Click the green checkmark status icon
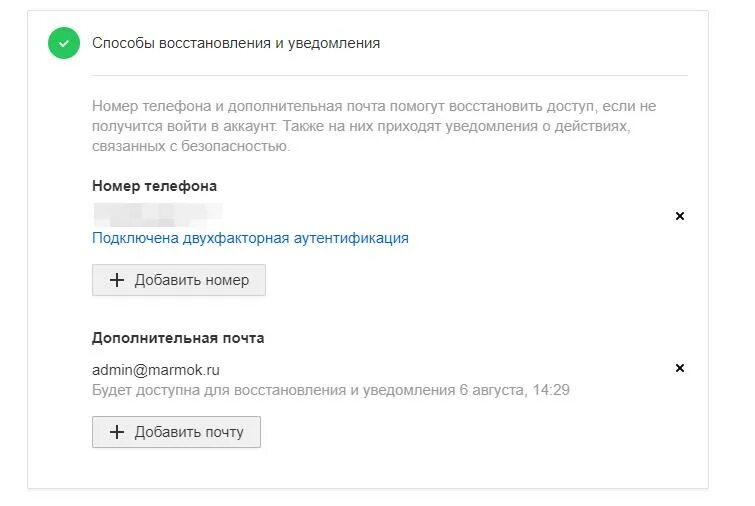Image resolution: width=755 pixels, height=506 pixels. click(x=64, y=43)
